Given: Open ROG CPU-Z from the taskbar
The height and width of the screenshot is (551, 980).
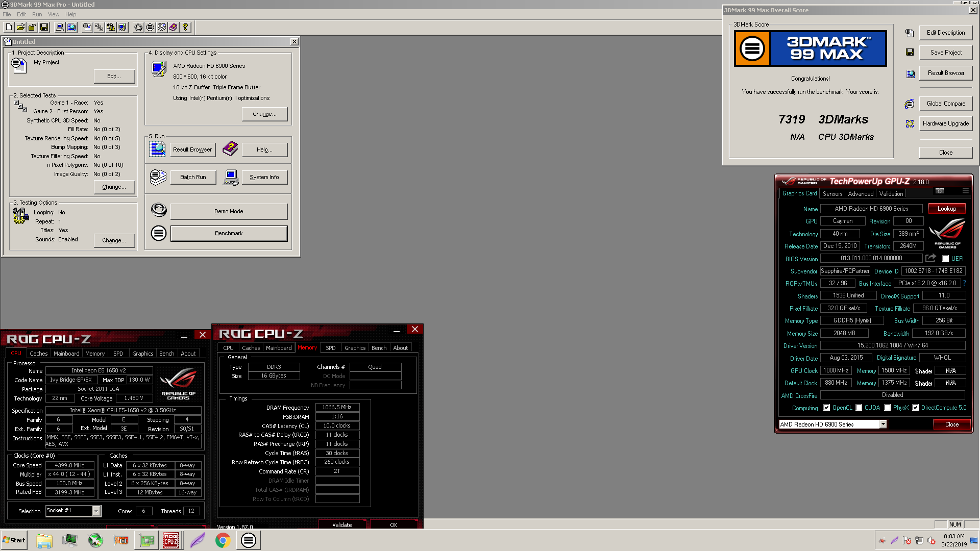Looking at the screenshot, I should [x=171, y=540].
